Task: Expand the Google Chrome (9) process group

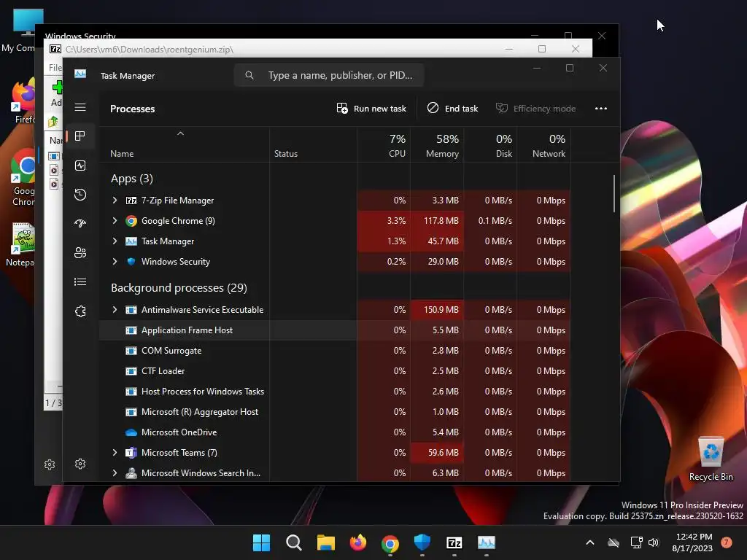Action: point(115,220)
